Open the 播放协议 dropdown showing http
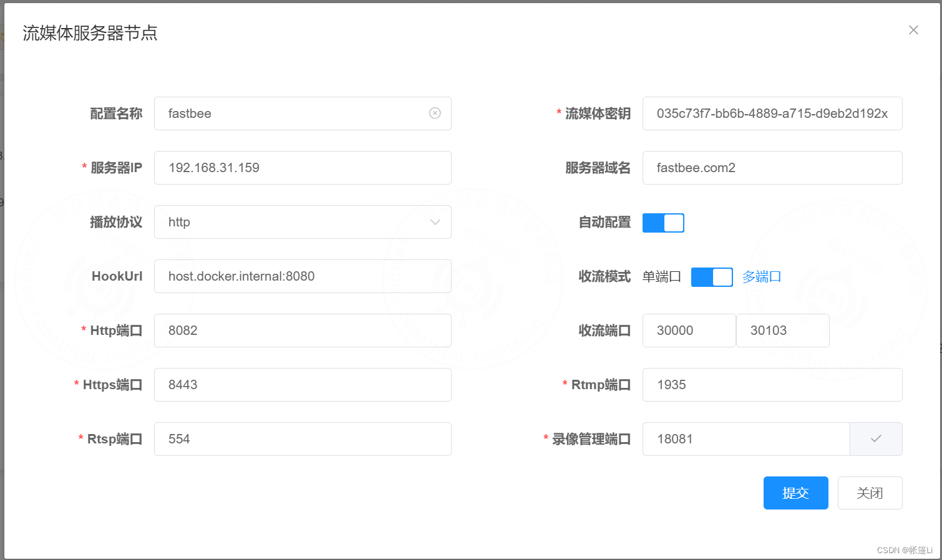The width and height of the screenshot is (942, 560). (x=303, y=222)
